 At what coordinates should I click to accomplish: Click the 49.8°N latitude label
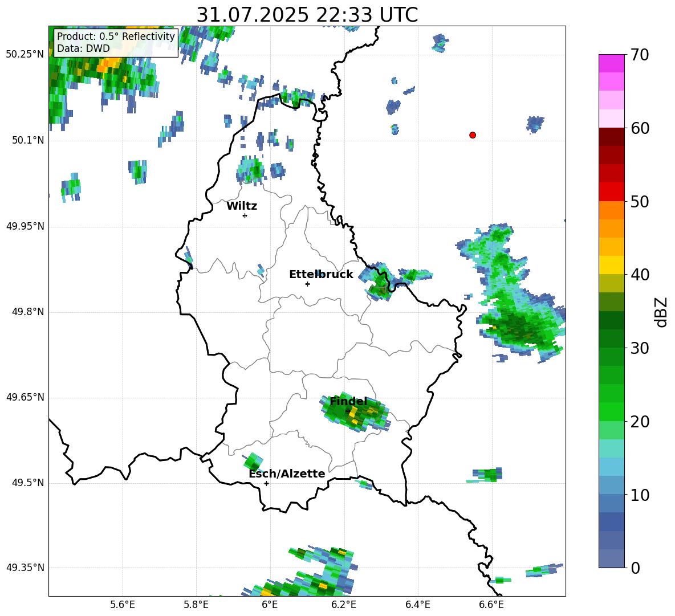(28, 312)
